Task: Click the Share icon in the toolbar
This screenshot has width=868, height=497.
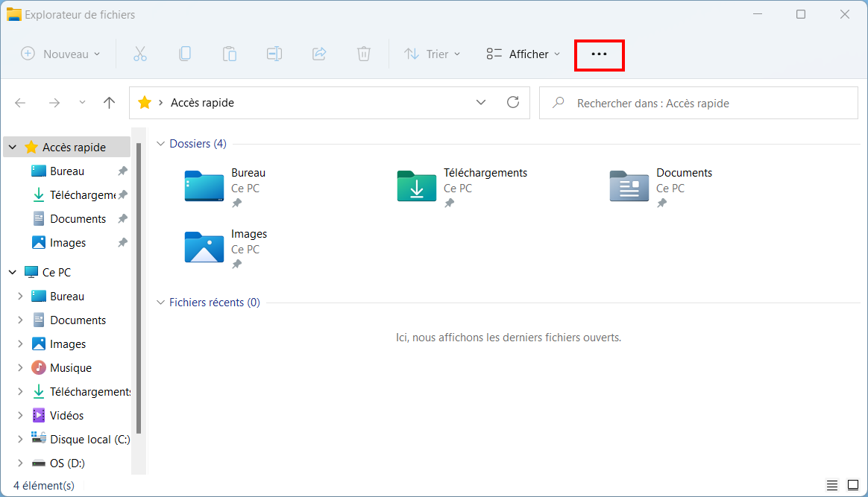Action: [319, 54]
